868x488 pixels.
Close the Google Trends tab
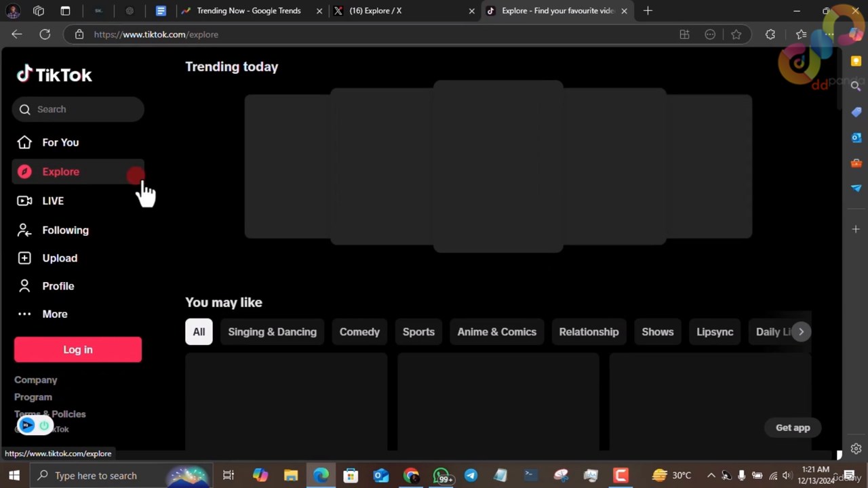(x=319, y=11)
